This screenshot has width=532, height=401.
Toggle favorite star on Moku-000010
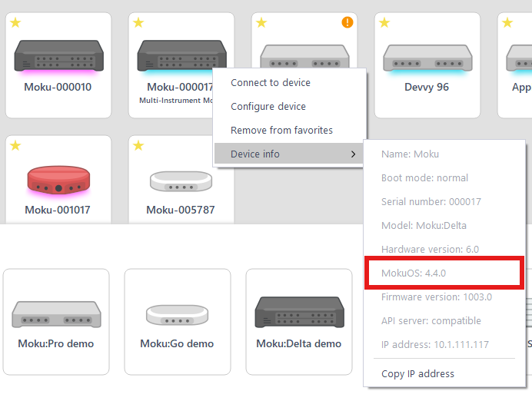[x=15, y=23]
